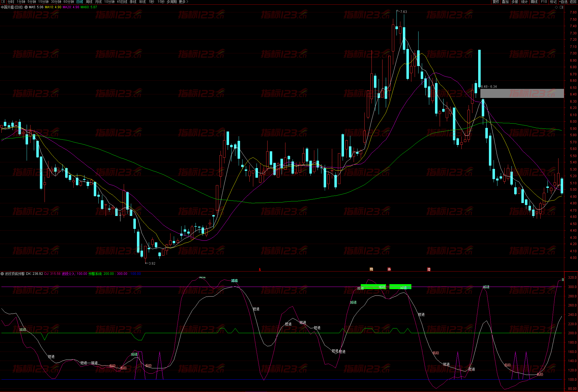578x392 pixels.
Task: Open the F10 company info
Action: [544, 2]
